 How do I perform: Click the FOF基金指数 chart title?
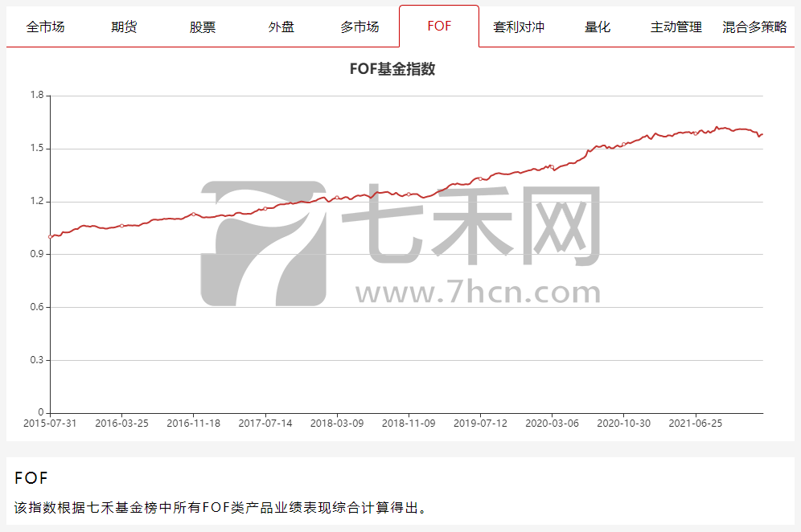(x=392, y=69)
